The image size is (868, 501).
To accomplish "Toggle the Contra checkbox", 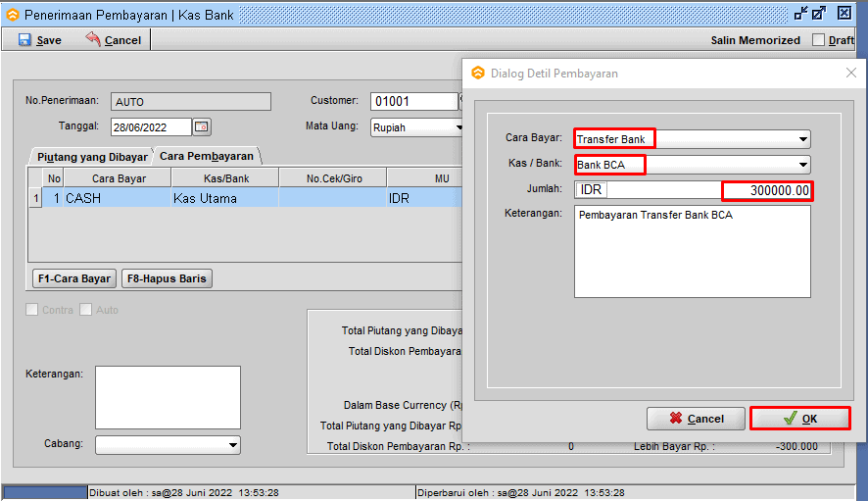I will tap(32, 310).
